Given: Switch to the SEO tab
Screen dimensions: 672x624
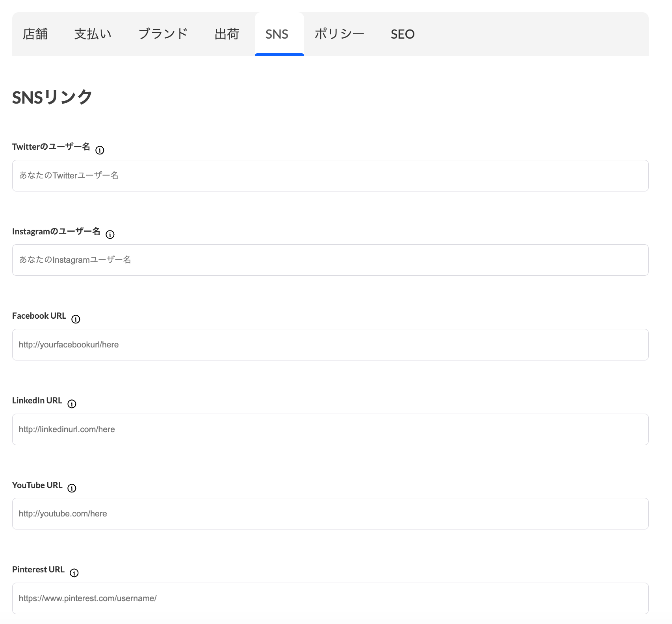Looking at the screenshot, I should (x=403, y=34).
